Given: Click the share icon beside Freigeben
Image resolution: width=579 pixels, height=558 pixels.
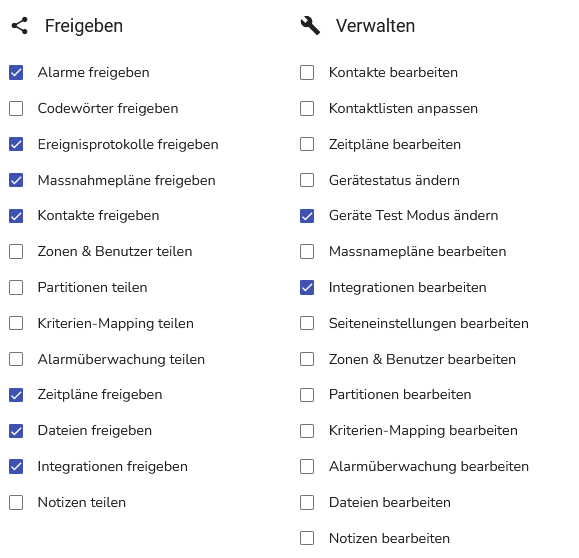Looking at the screenshot, I should click(x=20, y=26).
